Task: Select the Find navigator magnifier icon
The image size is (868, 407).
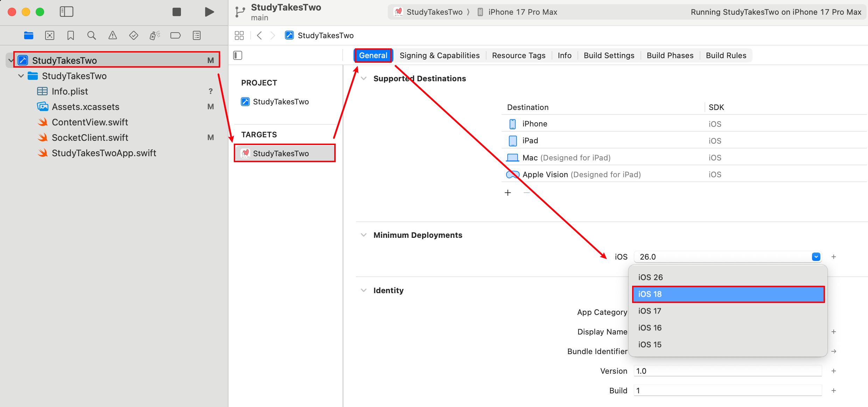Action: [x=91, y=35]
